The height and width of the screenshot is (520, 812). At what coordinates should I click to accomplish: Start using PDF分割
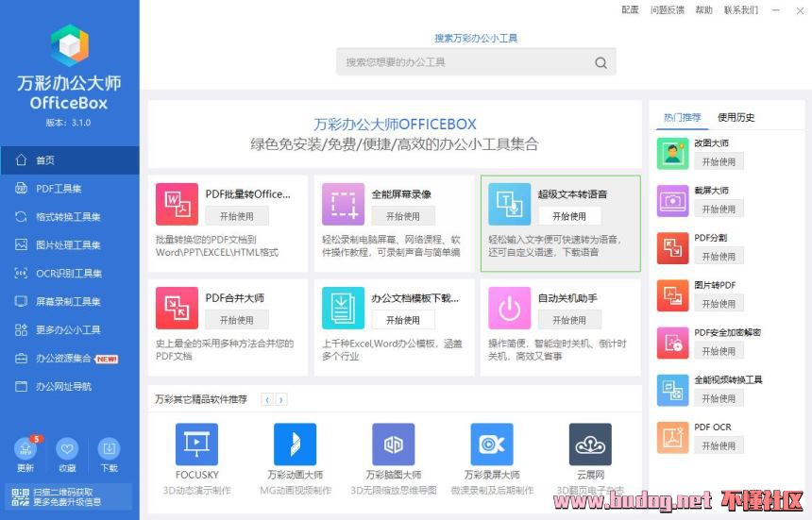719,256
